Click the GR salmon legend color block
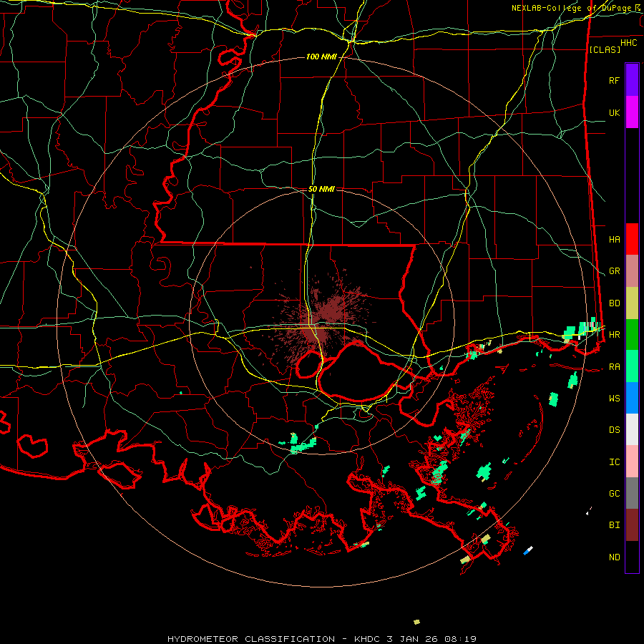 pos(632,271)
